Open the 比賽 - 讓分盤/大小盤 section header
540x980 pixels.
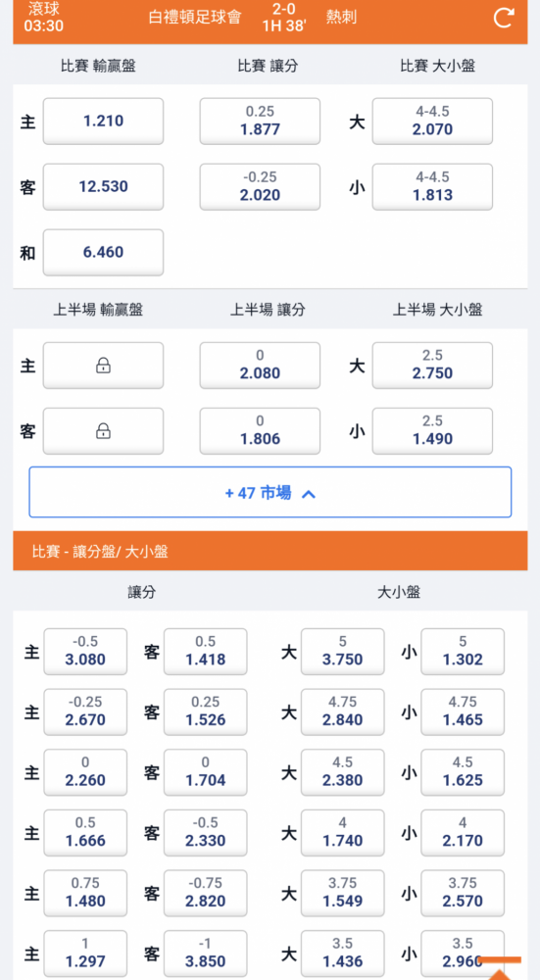(x=270, y=551)
